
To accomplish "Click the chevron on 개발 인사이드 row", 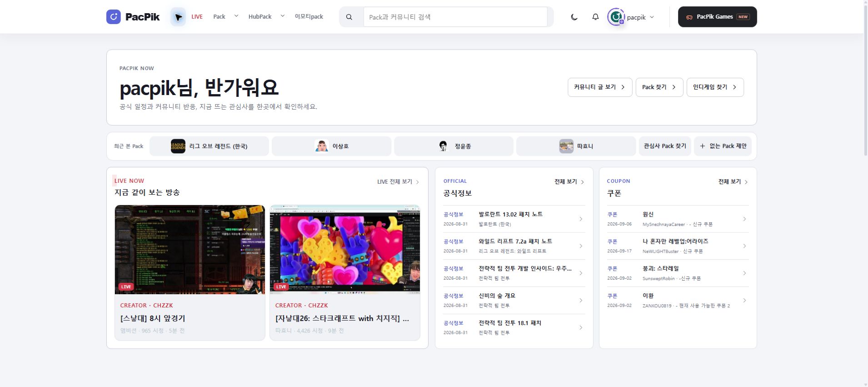I will [581, 273].
